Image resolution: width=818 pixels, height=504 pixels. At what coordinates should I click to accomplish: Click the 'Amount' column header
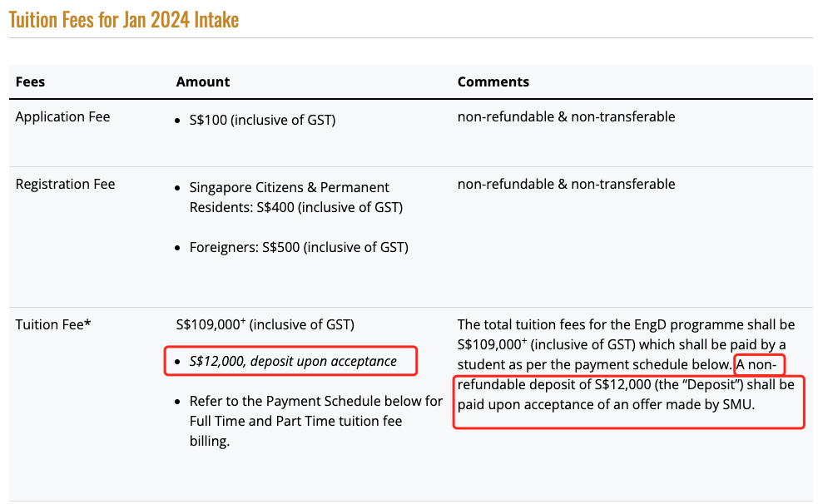point(203,82)
